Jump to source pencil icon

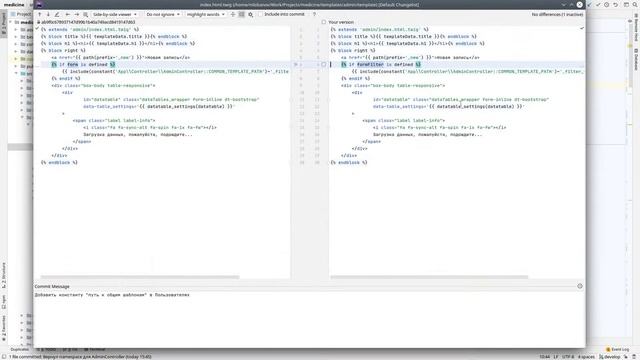(x=57, y=14)
